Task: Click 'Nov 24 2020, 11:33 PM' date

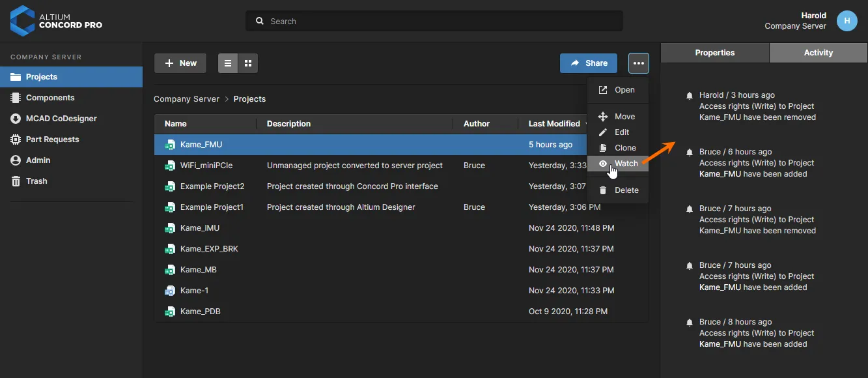Action: (x=571, y=291)
